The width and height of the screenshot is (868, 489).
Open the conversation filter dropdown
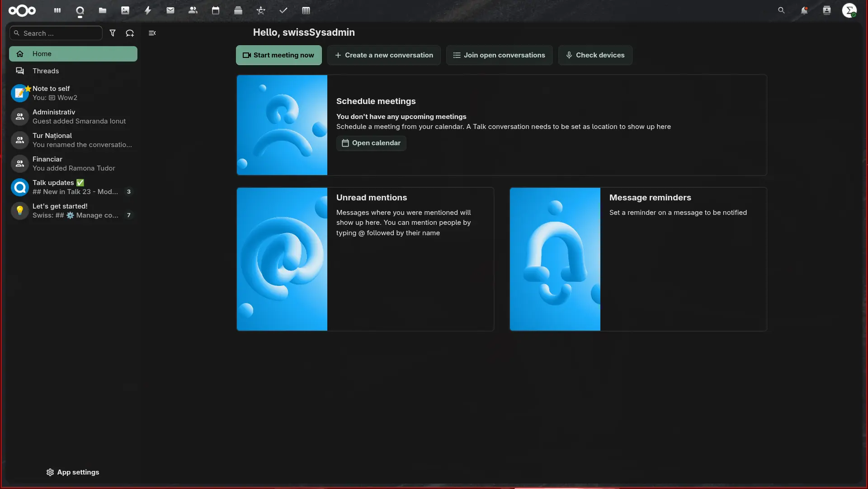click(x=113, y=33)
